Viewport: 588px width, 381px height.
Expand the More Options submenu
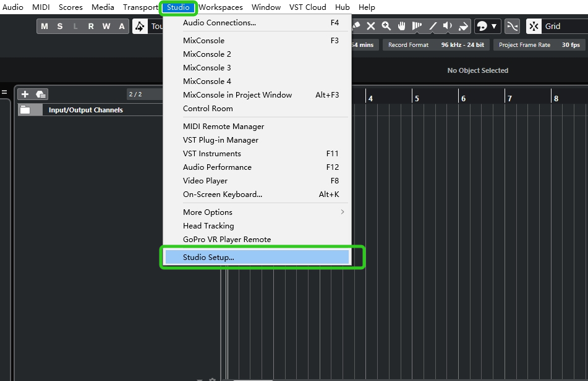pos(257,212)
